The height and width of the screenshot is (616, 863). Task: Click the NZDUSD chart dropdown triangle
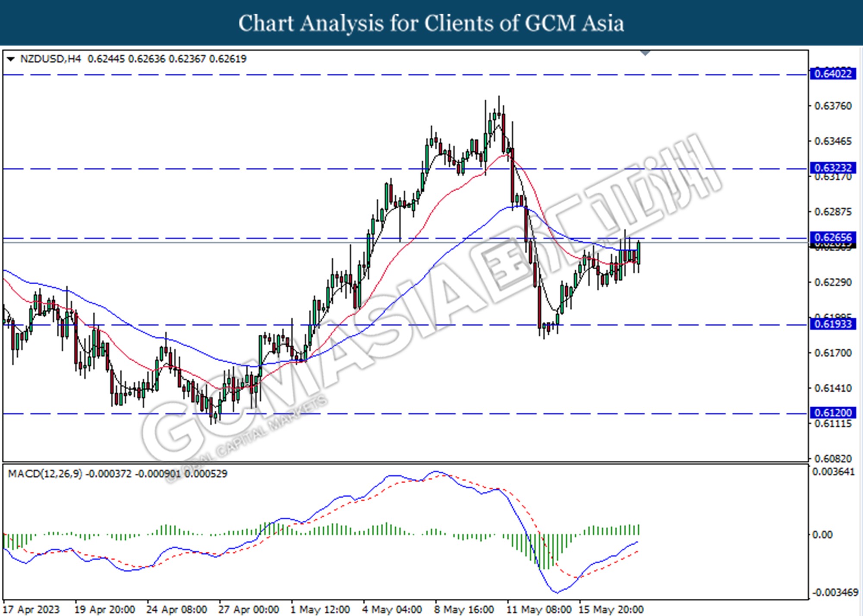(x=11, y=59)
